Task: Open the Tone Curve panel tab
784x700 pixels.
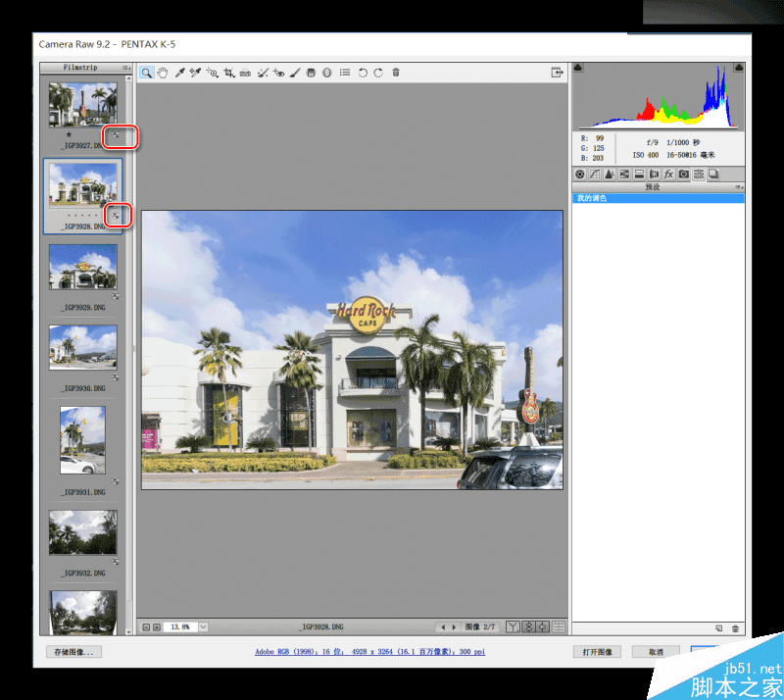Action: 595,175
